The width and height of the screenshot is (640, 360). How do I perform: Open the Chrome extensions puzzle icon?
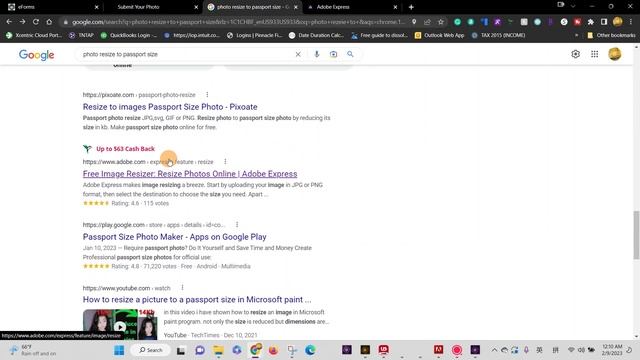click(591, 22)
